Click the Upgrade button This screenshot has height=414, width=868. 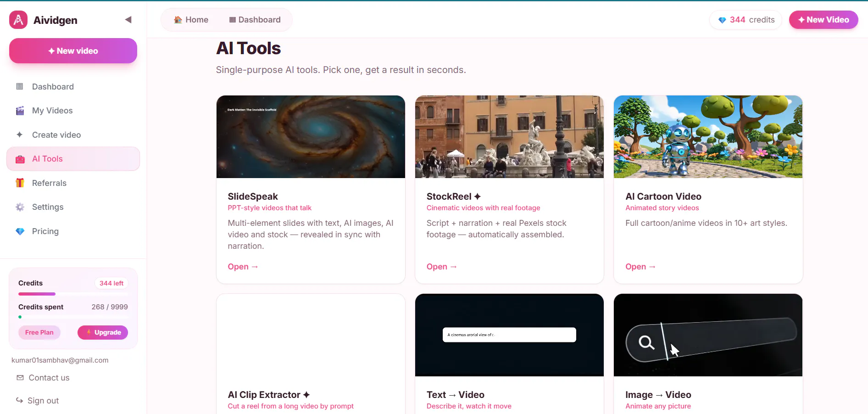[103, 332]
